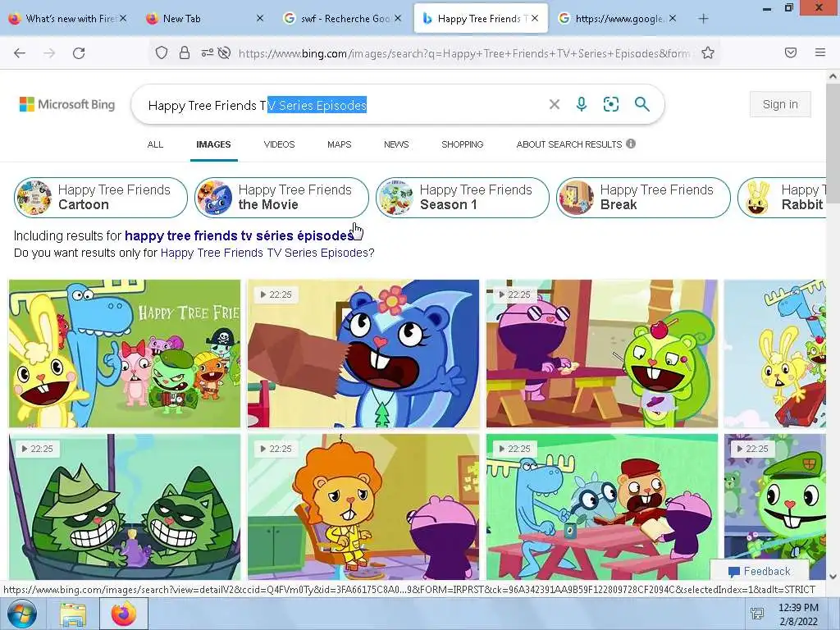
Task: Click the Firefox taskbar icon
Action: tap(124, 614)
